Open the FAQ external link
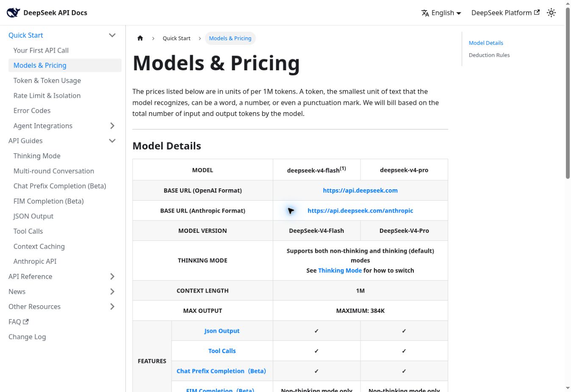 coord(19,322)
